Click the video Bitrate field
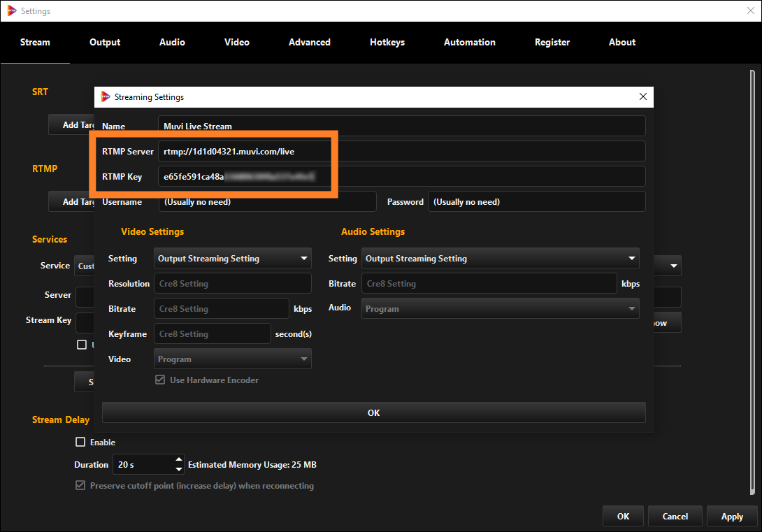762x532 pixels. [221, 309]
